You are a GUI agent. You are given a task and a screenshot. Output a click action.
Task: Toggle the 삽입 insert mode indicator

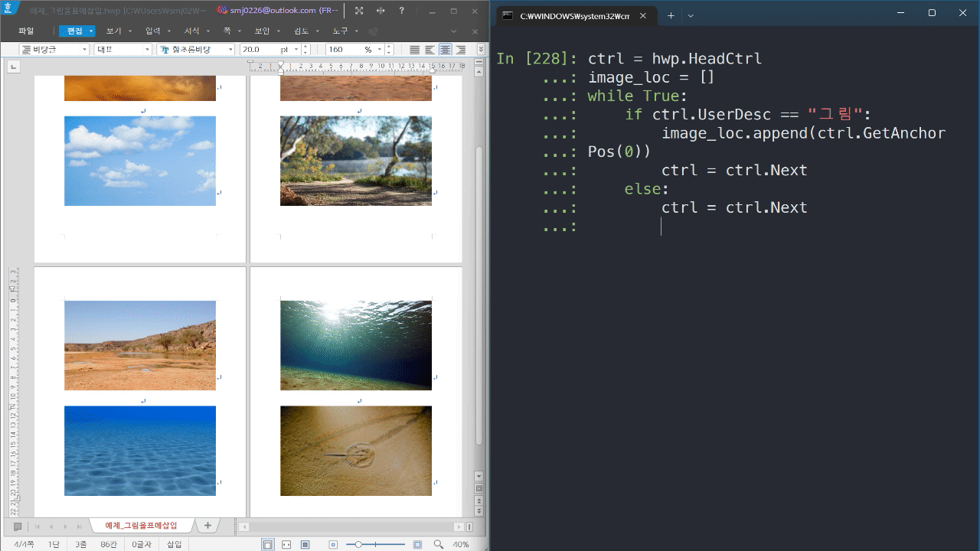pos(175,545)
